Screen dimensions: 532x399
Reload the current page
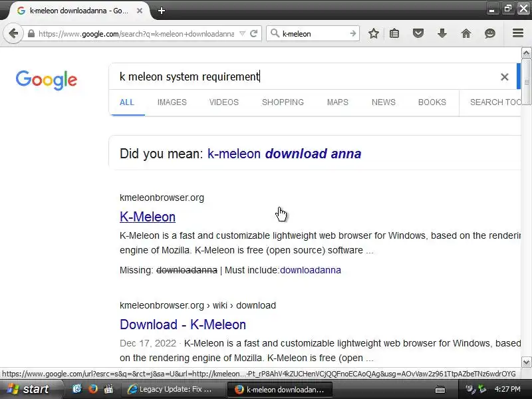click(253, 34)
